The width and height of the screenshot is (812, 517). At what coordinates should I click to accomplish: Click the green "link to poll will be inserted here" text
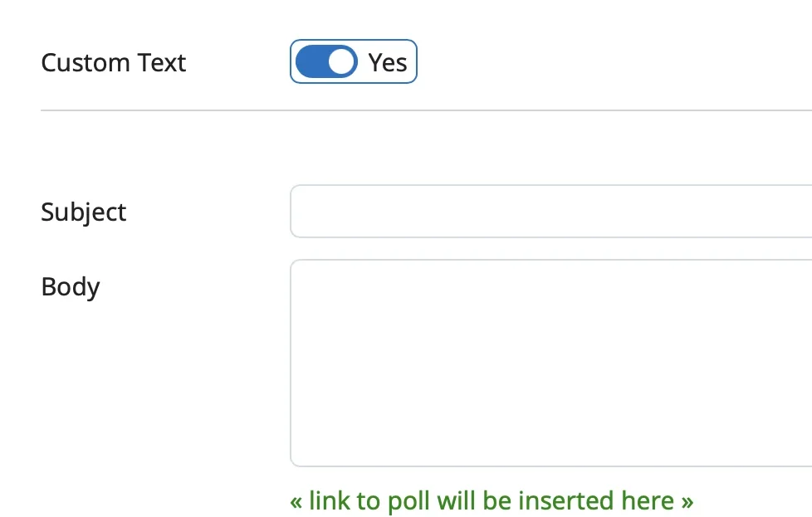(492, 501)
